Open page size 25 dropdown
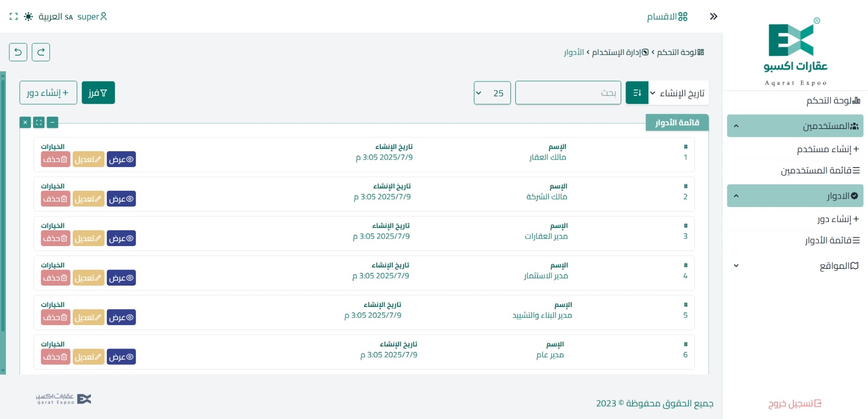 coord(492,93)
